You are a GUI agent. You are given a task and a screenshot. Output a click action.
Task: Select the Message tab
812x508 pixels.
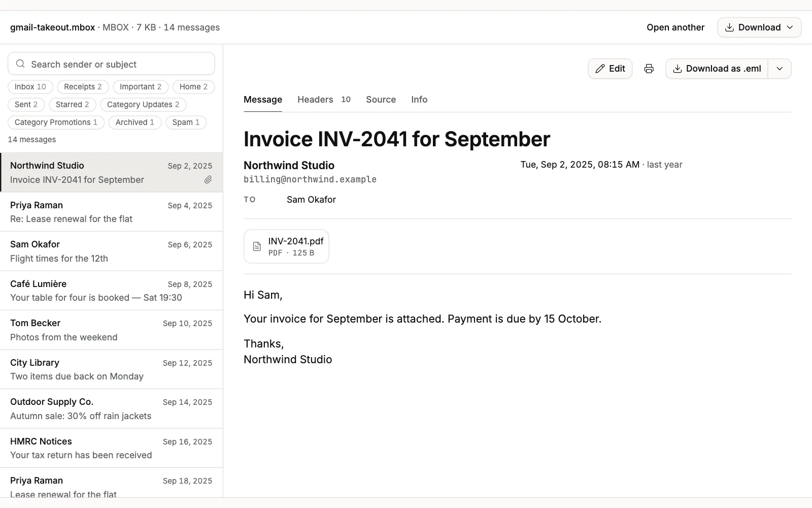[x=263, y=100]
